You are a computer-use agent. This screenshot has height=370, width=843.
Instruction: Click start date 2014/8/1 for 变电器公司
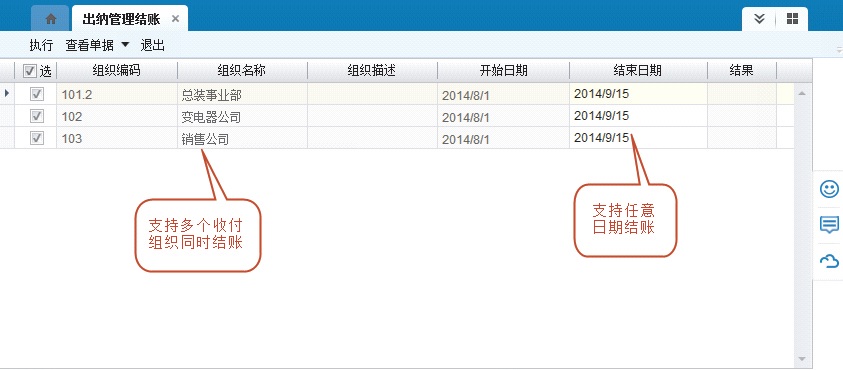tap(503, 116)
